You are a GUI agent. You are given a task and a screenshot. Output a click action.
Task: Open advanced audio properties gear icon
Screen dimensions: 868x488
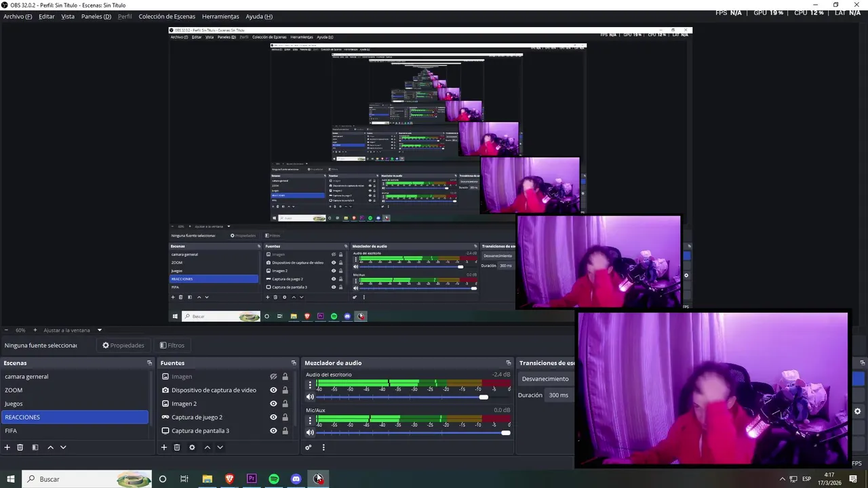309,447
